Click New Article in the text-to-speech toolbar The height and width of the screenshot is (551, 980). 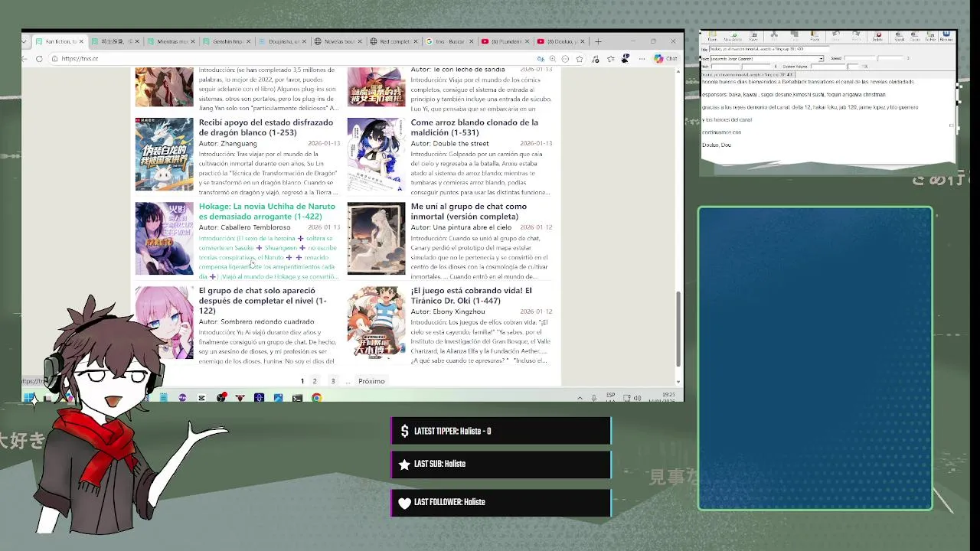733,37
